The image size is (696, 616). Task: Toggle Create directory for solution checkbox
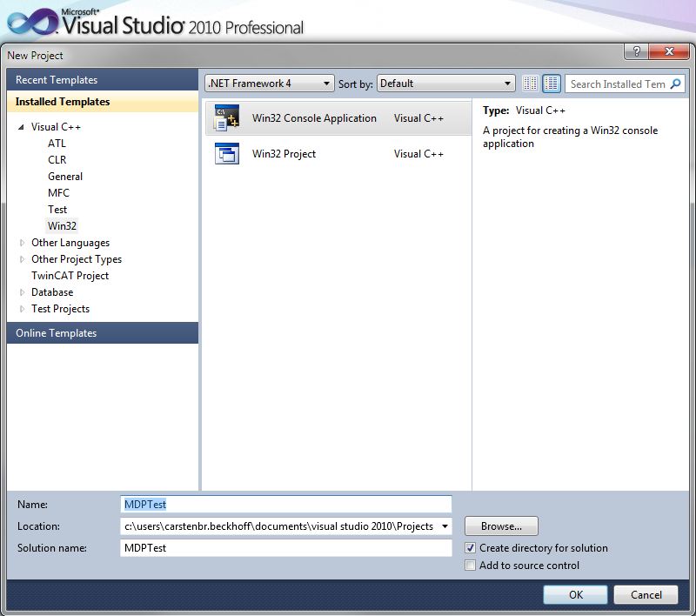point(470,548)
